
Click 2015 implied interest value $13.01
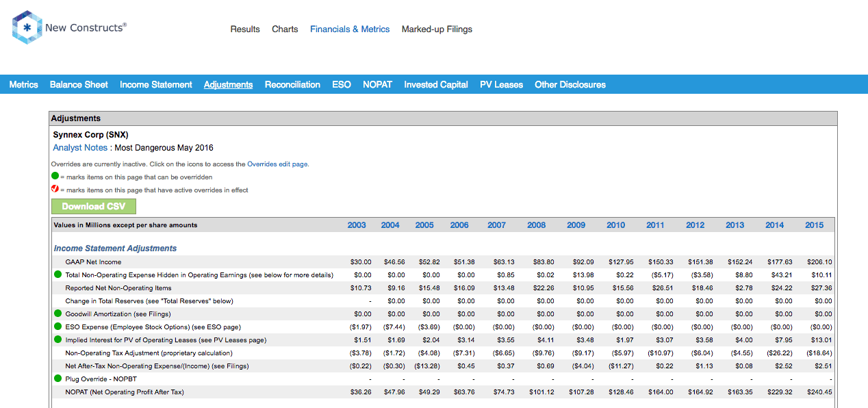[x=821, y=340]
